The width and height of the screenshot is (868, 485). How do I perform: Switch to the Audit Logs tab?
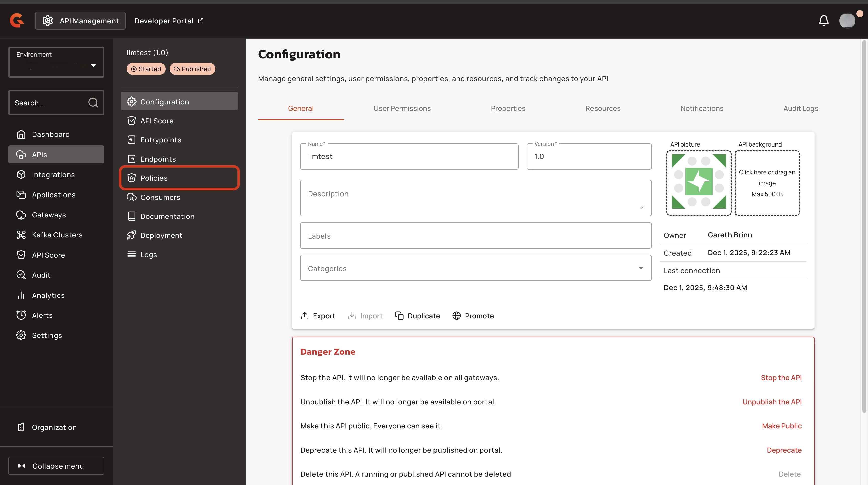click(800, 108)
